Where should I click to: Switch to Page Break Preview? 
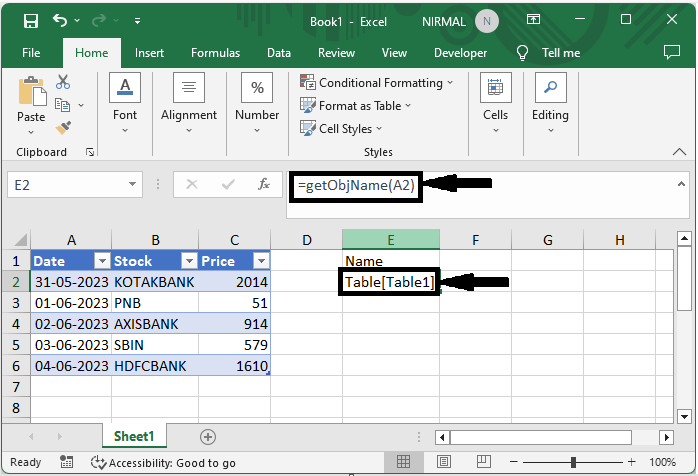(483, 462)
